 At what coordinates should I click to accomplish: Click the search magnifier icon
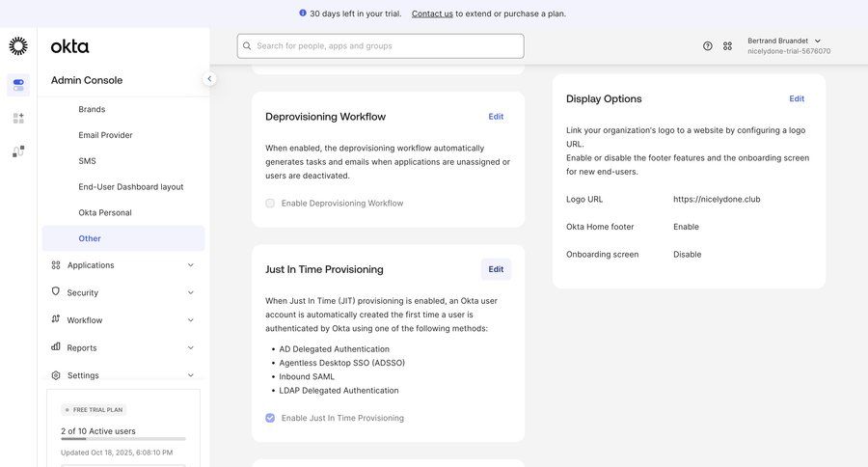pos(247,46)
